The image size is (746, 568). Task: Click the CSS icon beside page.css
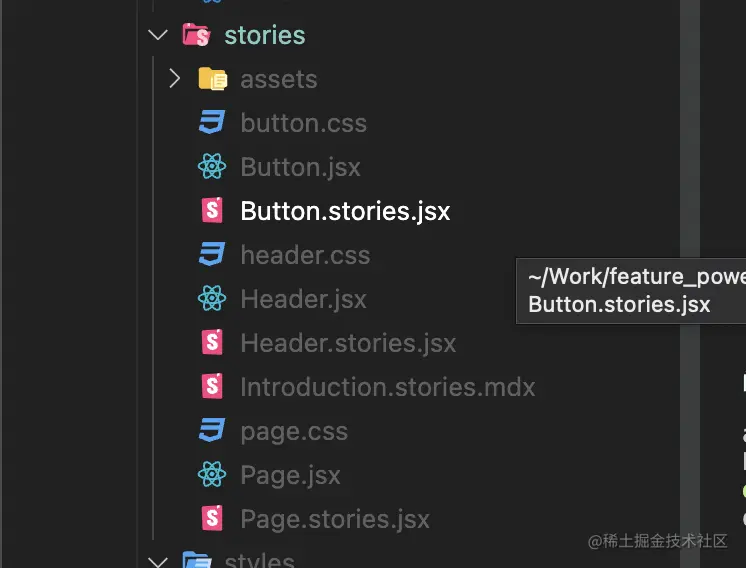211,431
